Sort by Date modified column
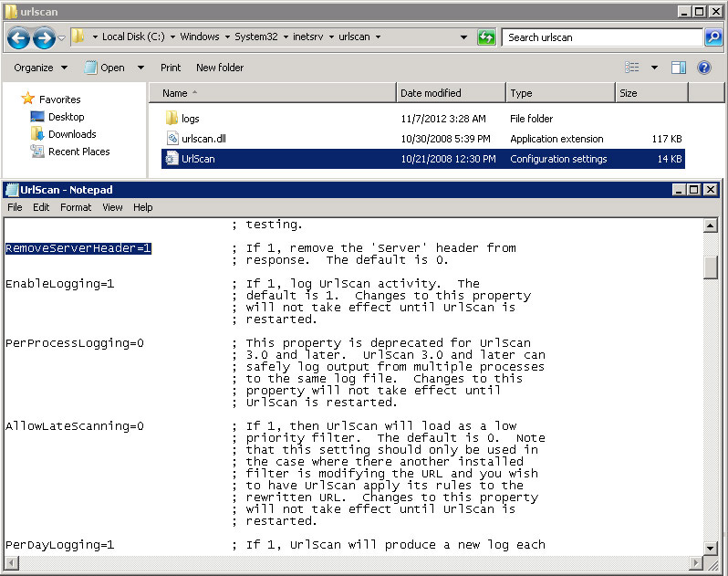The width and height of the screenshot is (728, 576). pos(451,93)
